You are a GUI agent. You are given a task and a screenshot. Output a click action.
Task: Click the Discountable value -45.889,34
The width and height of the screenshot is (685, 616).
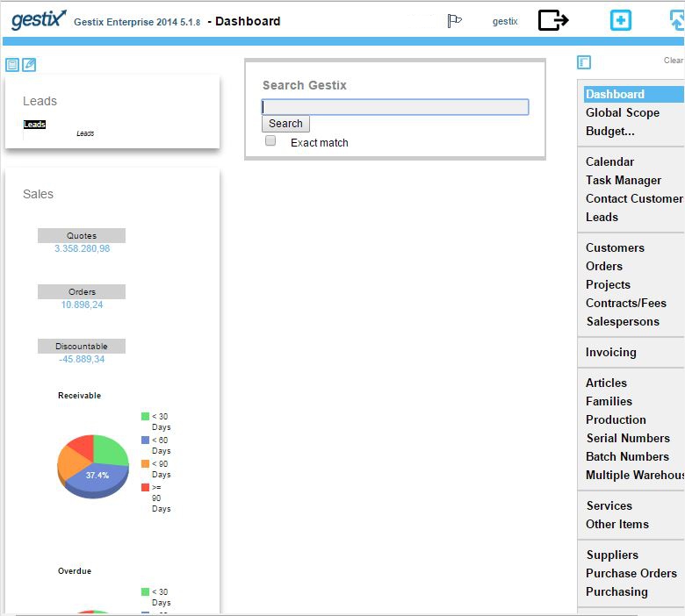click(82, 359)
